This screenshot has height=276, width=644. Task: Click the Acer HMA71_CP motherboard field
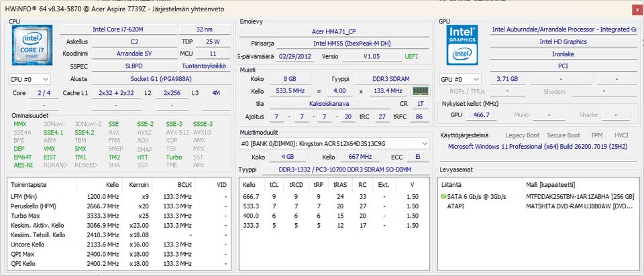point(335,31)
